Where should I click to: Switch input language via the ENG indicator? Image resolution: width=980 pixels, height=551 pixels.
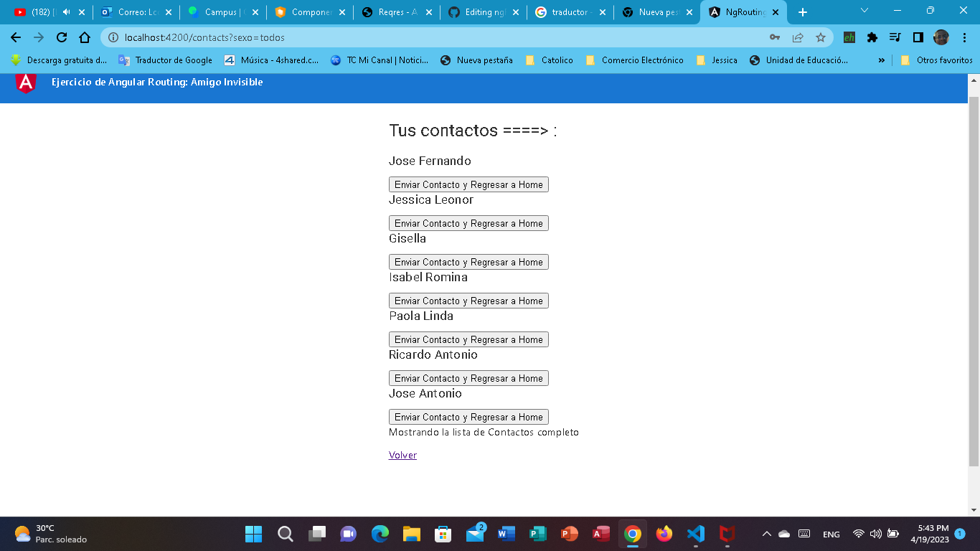[830, 534]
